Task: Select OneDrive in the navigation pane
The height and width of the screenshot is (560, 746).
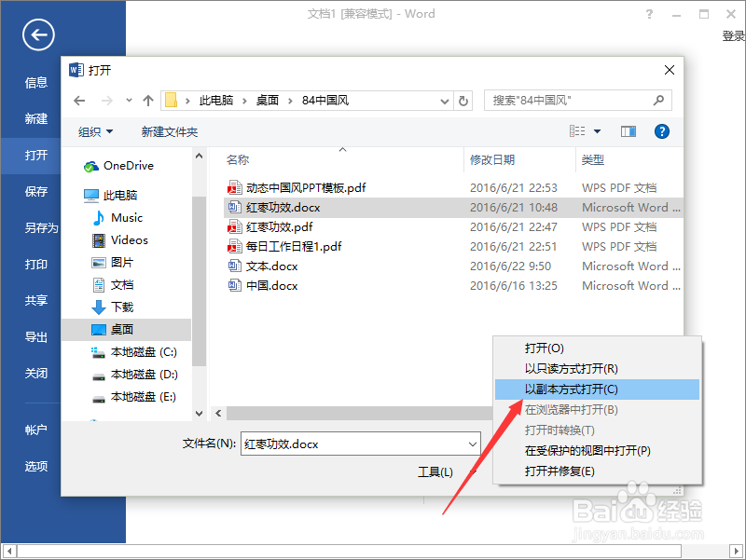Action: pos(118,166)
